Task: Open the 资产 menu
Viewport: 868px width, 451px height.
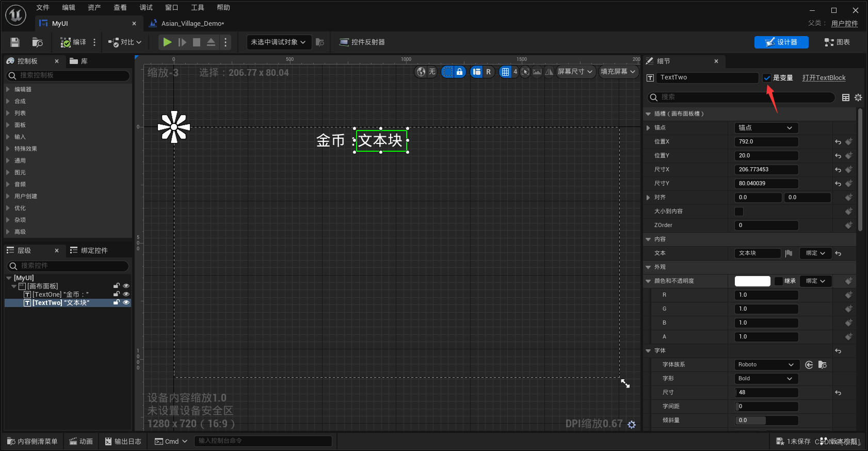Action: 94,7
